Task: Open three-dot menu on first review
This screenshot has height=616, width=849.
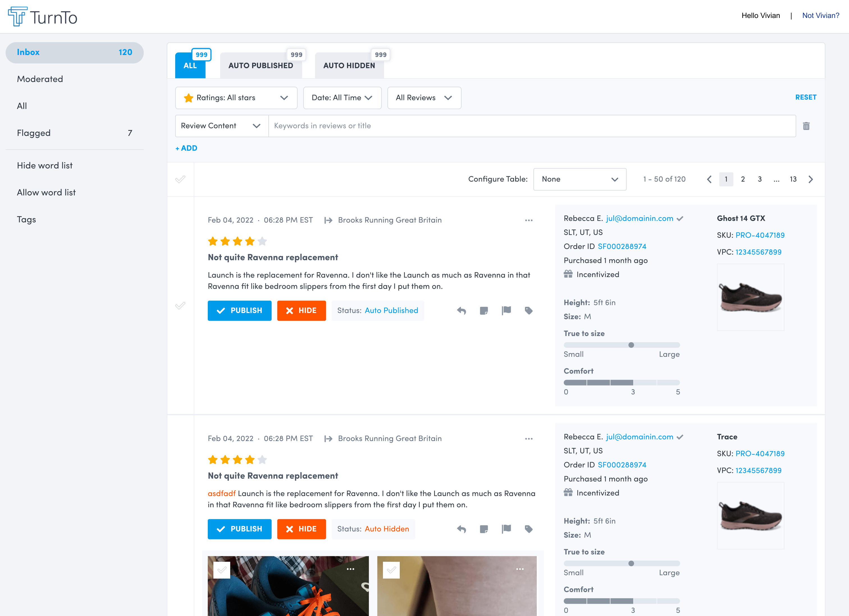Action: tap(529, 220)
